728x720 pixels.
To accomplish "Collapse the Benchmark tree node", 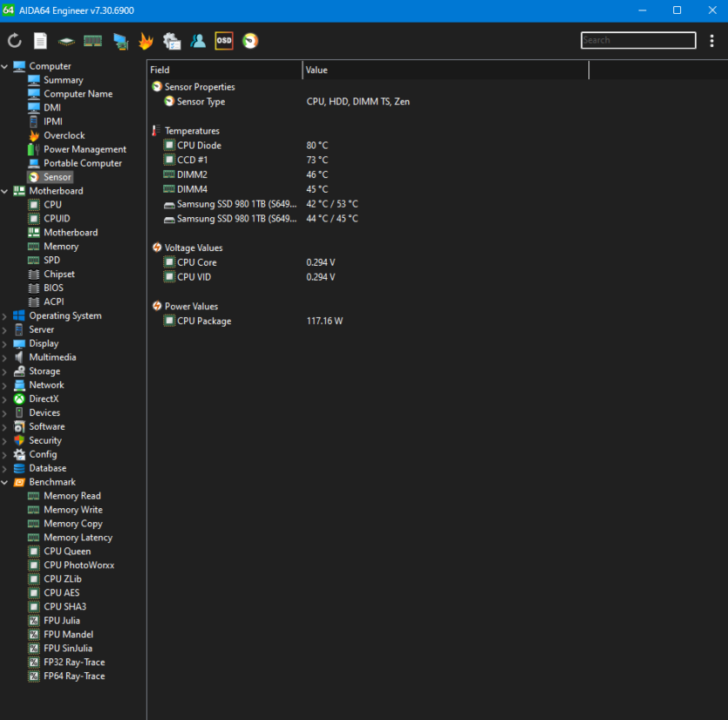I will [4, 482].
